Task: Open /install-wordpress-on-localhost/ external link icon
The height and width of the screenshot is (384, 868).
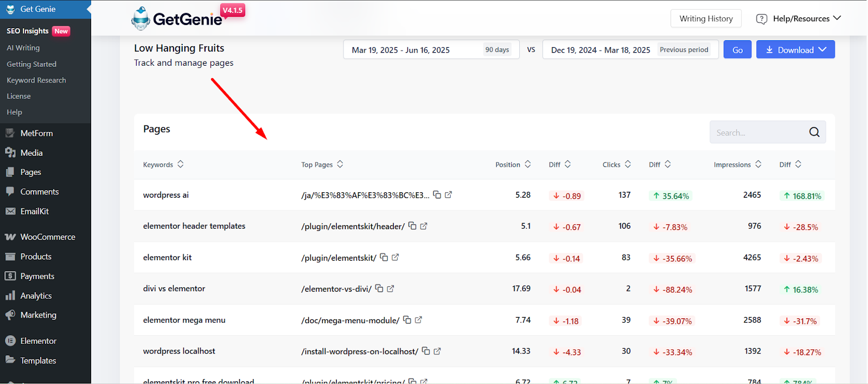Action: pyautogui.click(x=437, y=351)
